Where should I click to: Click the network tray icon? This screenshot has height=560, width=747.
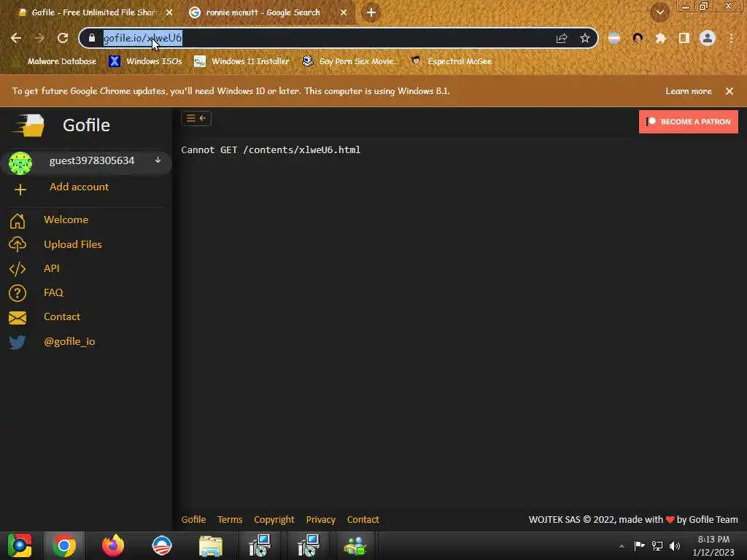[x=657, y=546]
